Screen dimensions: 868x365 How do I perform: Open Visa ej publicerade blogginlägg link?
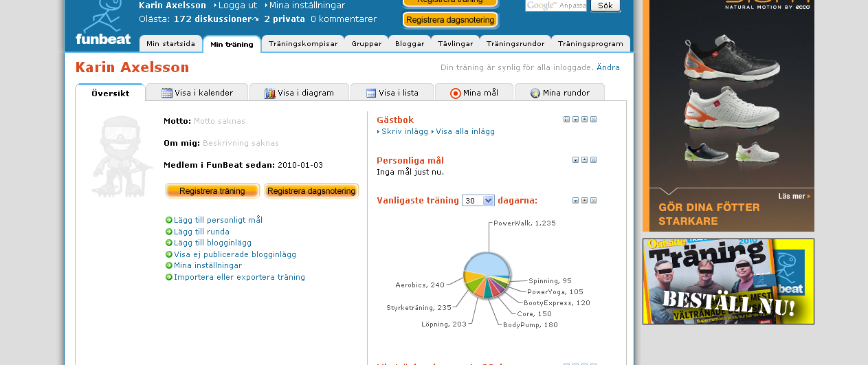pyautogui.click(x=235, y=254)
